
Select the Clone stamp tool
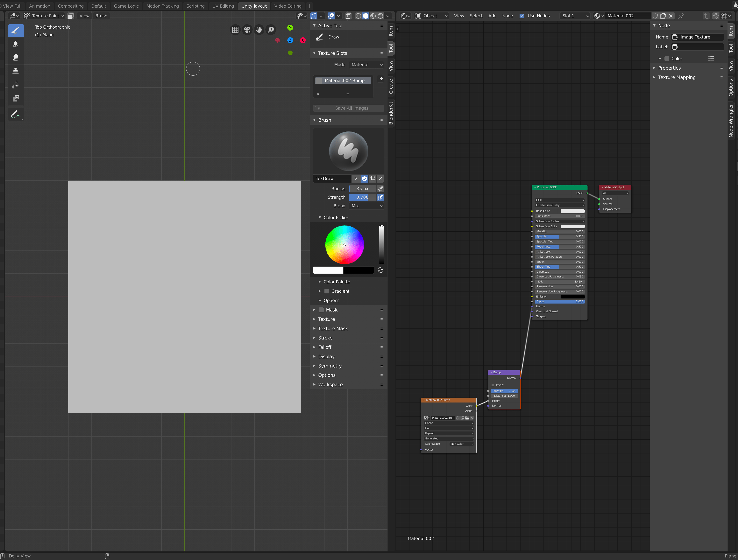[16, 71]
